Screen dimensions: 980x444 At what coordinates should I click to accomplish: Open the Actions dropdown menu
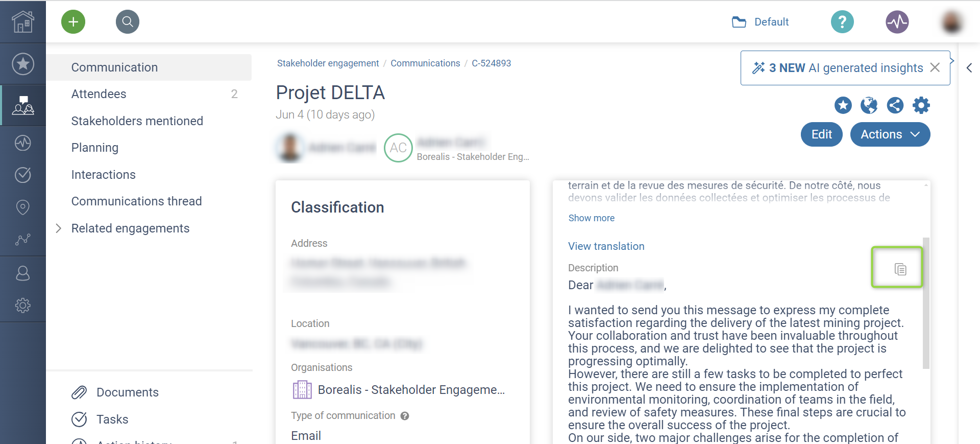tap(890, 134)
